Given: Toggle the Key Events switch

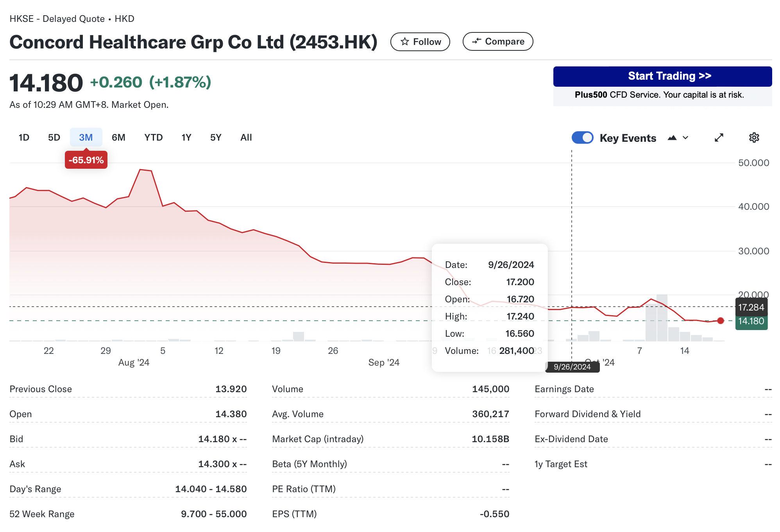Looking at the screenshot, I should pos(582,137).
